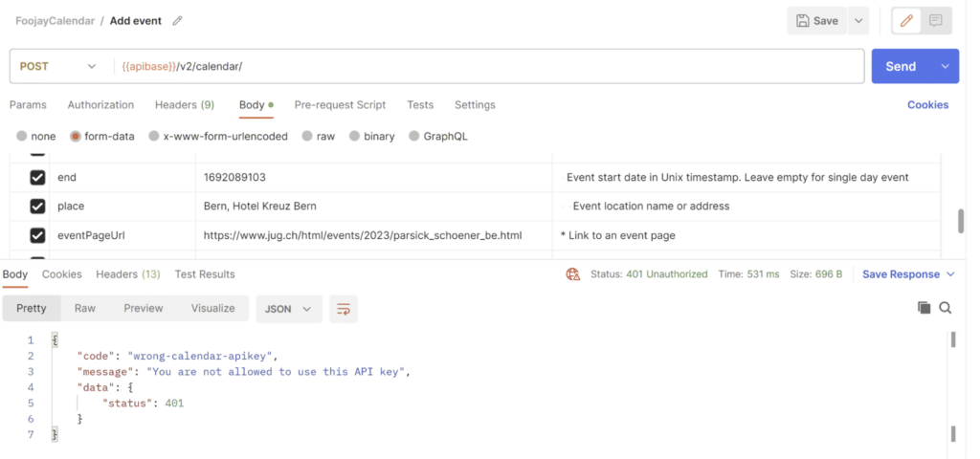This screenshot has height=459, width=980.
Task: Open the Tests tab
Action: tap(420, 105)
